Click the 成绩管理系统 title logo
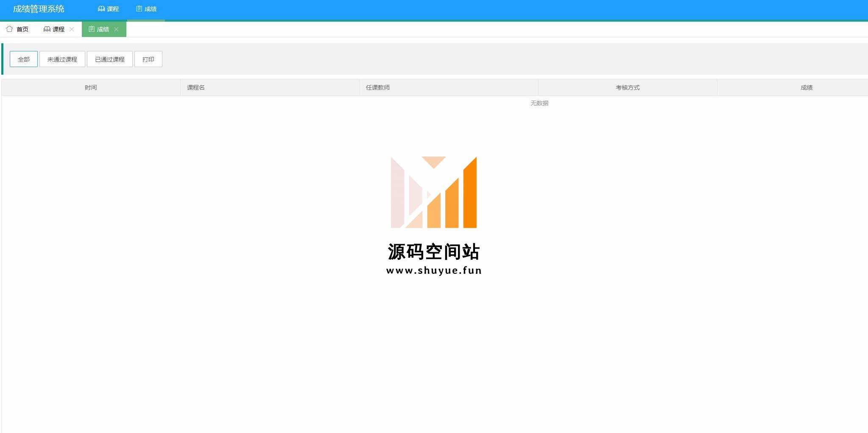Image resolution: width=868 pixels, height=433 pixels. tap(39, 9)
